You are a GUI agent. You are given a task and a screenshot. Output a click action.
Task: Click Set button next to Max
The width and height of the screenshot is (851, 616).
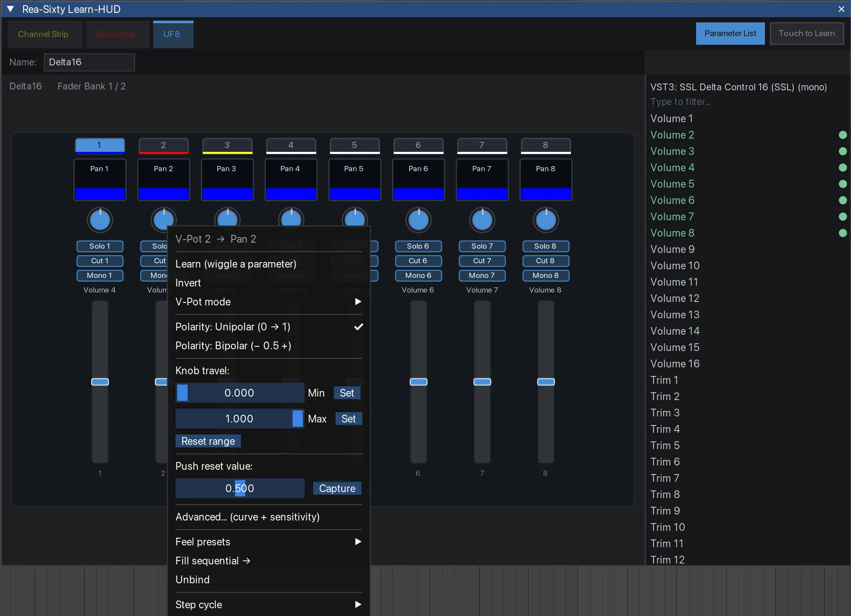[x=348, y=419]
